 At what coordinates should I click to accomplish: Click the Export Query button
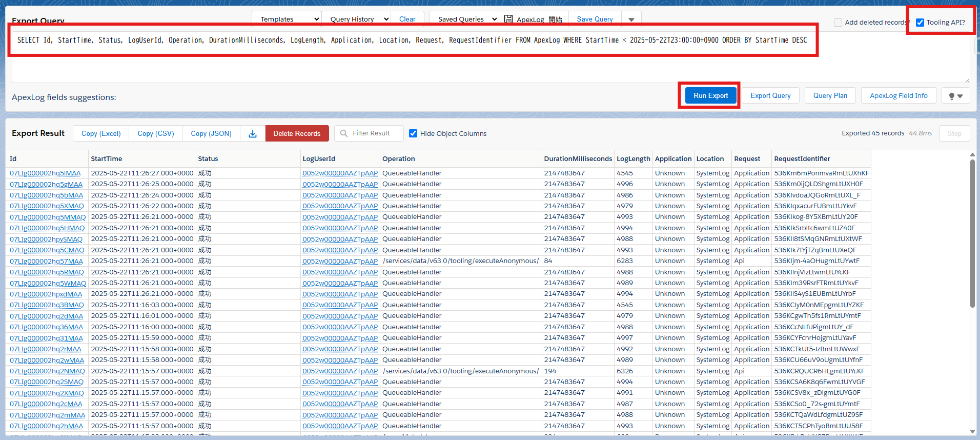pyautogui.click(x=770, y=96)
